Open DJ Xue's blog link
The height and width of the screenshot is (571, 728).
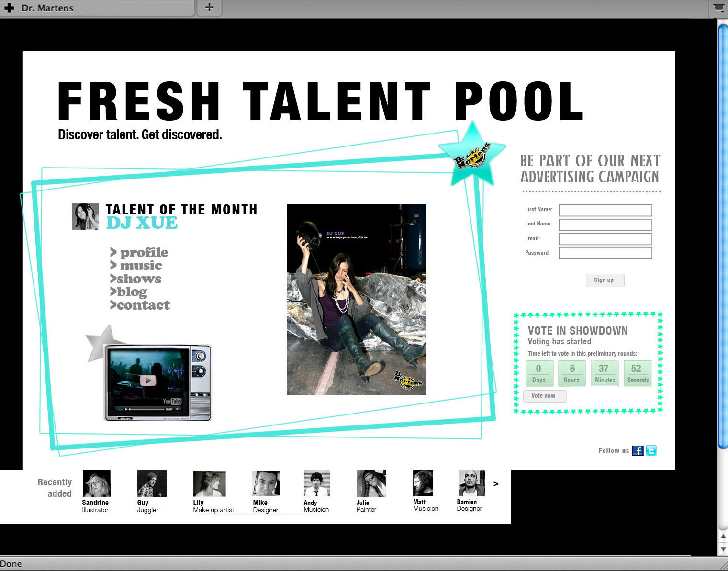coord(128,292)
